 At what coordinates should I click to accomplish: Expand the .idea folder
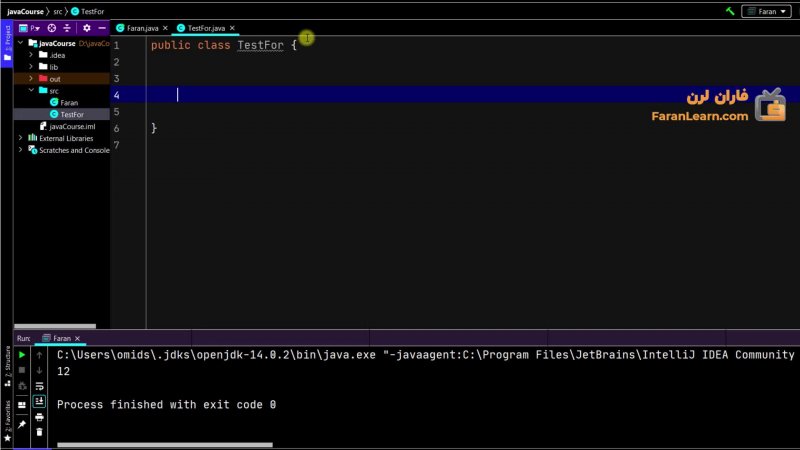point(31,55)
